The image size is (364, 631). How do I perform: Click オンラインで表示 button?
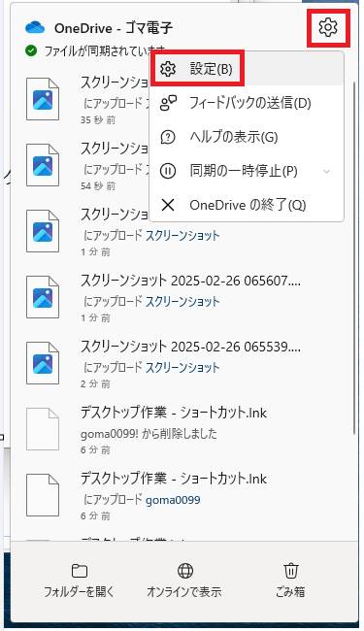click(183, 580)
